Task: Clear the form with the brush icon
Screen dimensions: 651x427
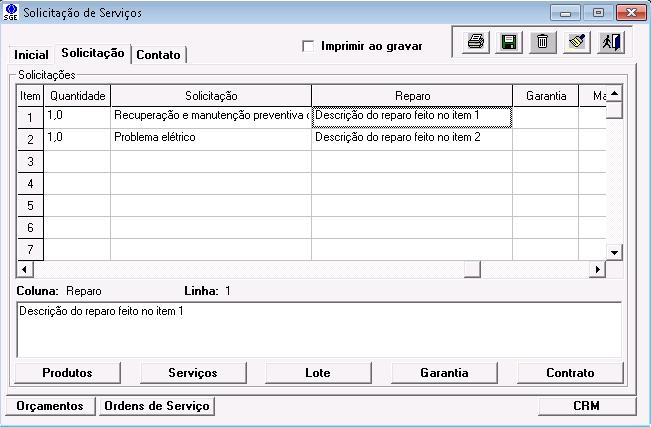Action: (575, 42)
